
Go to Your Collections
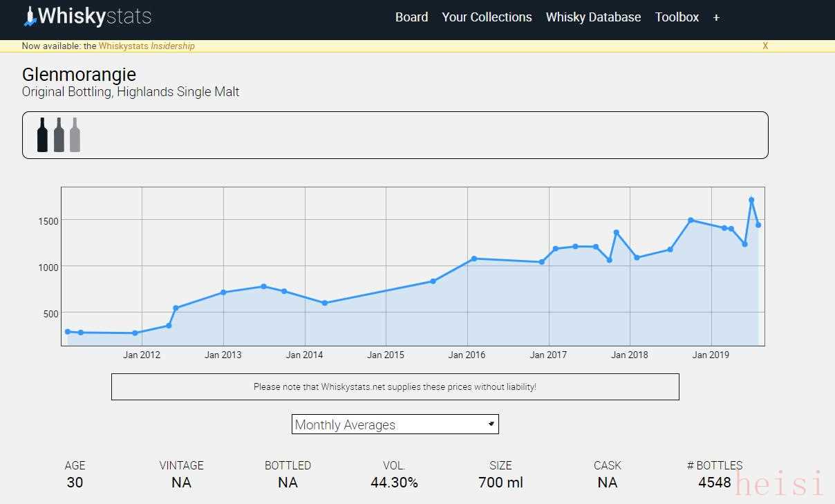tap(487, 17)
